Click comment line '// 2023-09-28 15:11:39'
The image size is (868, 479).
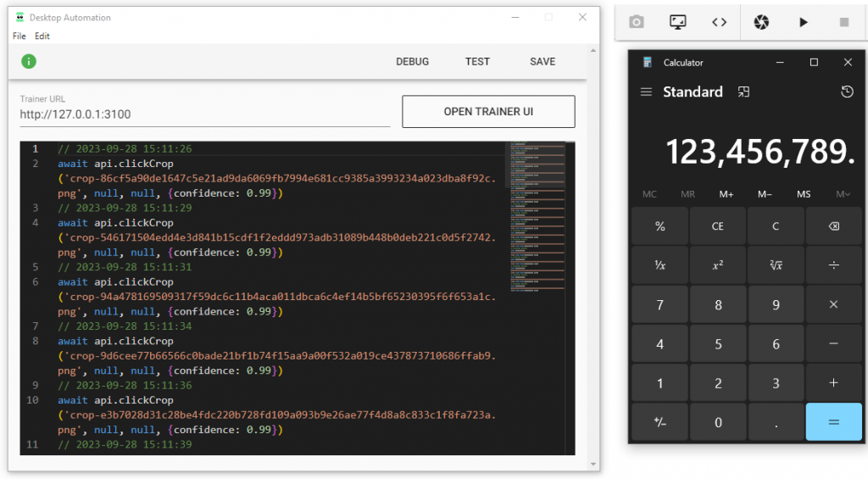click(125, 444)
